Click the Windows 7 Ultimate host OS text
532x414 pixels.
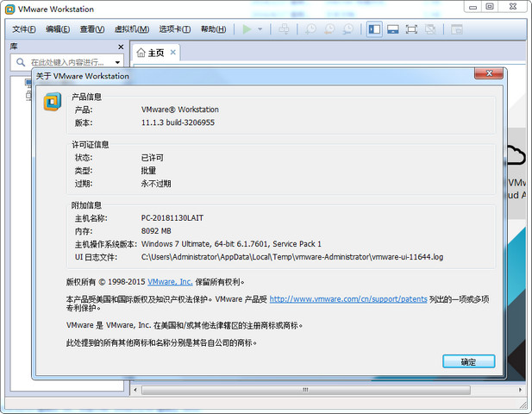pos(231,244)
